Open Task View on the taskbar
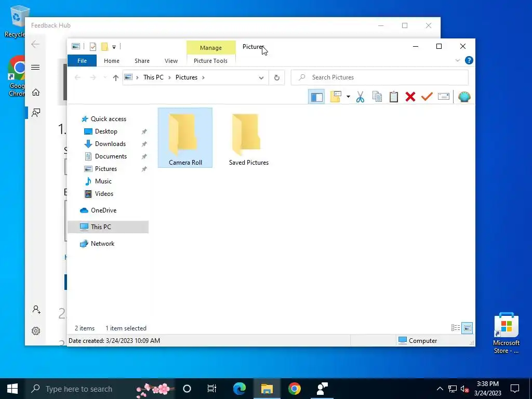 click(212, 389)
